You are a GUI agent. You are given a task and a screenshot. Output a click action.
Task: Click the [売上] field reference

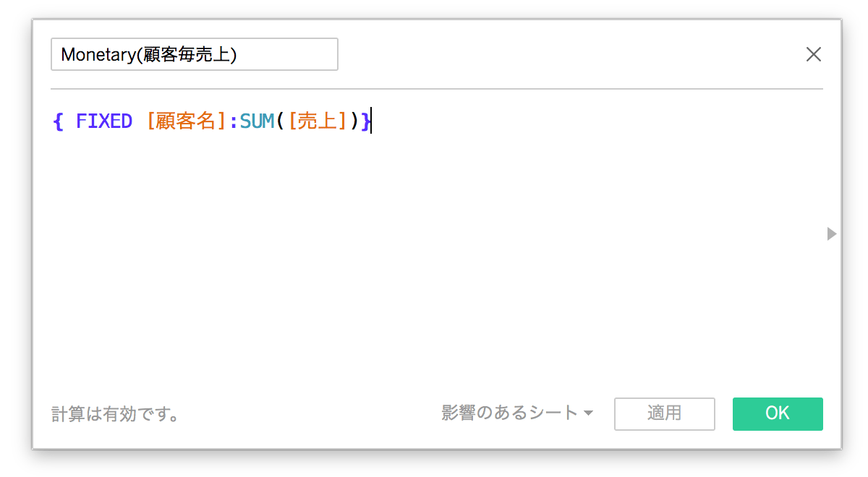317,121
